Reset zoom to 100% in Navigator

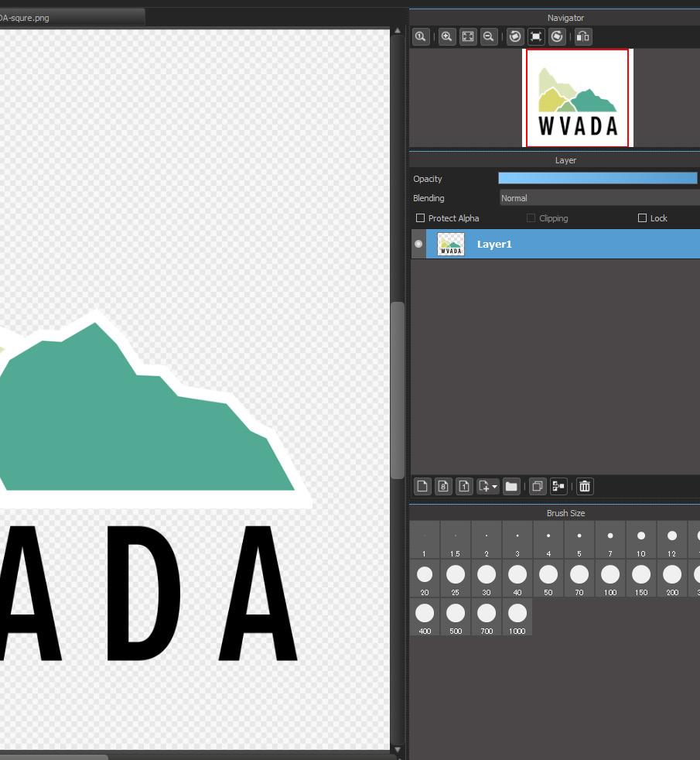tap(421, 37)
